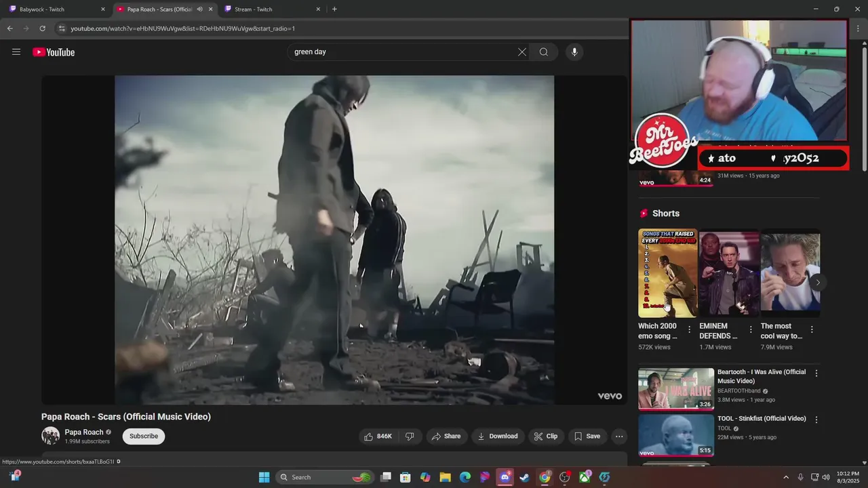868x488 pixels.
Task: Open options menu for 'Which 2000 emo song' short
Action: pyautogui.click(x=690, y=329)
